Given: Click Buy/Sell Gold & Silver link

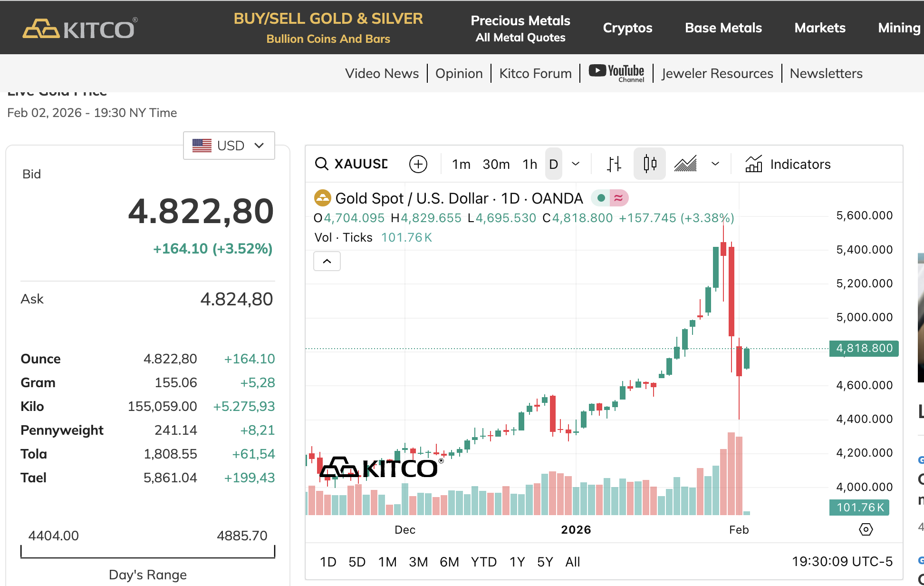Looking at the screenshot, I should 328,28.
